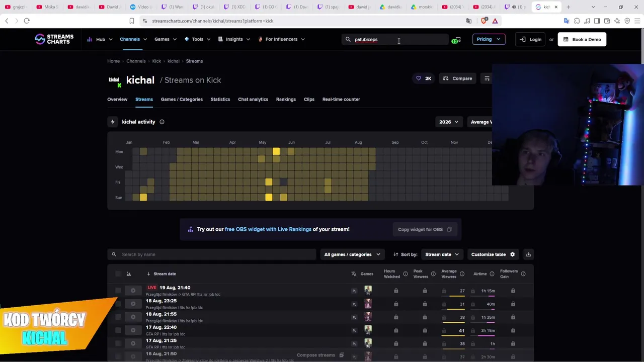This screenshot has width=644, height=362.
Task: Tick the checkbox for 17 Aug 21:25 stream
Action: point(118,343)
